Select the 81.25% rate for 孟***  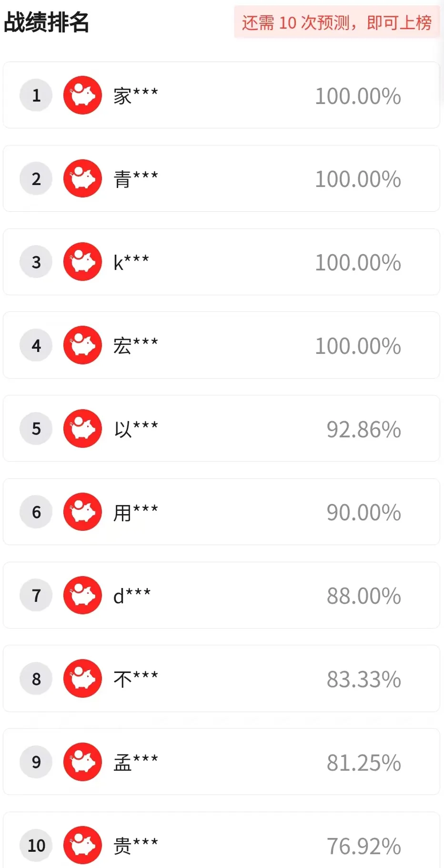click(x=363, y=763)
